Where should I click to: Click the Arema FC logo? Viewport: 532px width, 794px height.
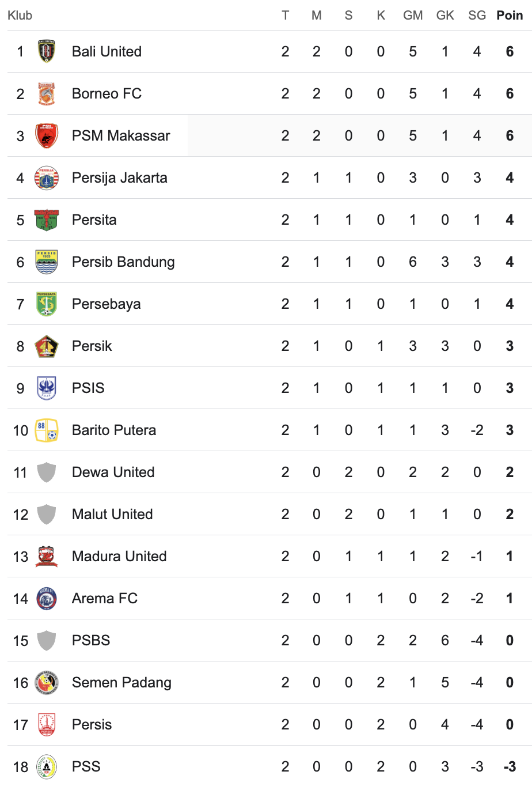(47, 598)
